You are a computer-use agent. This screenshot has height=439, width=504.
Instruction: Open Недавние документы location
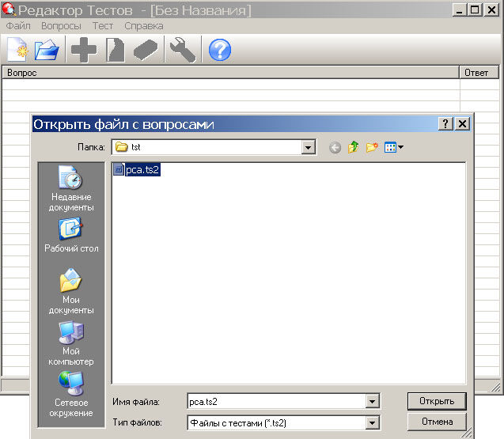tap(71, 188)
